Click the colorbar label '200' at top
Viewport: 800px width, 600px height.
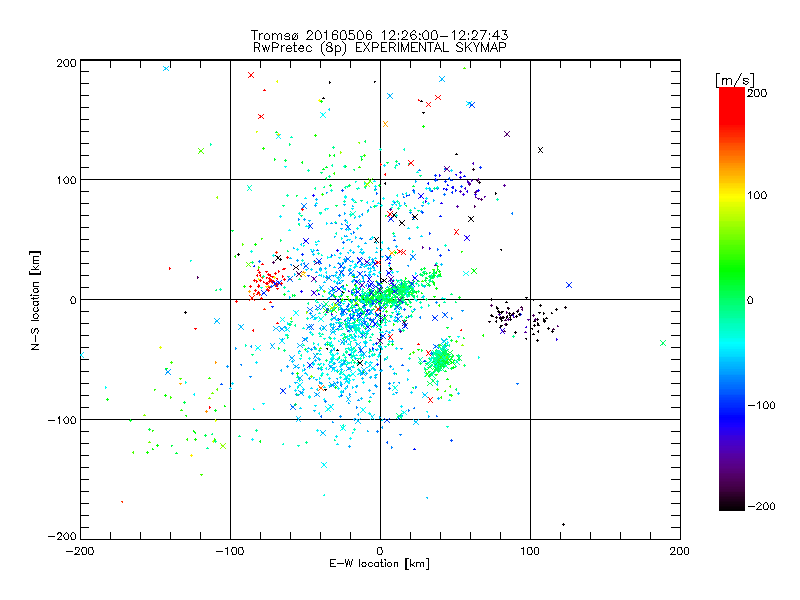pyautogui.click(x=757, y=93)
